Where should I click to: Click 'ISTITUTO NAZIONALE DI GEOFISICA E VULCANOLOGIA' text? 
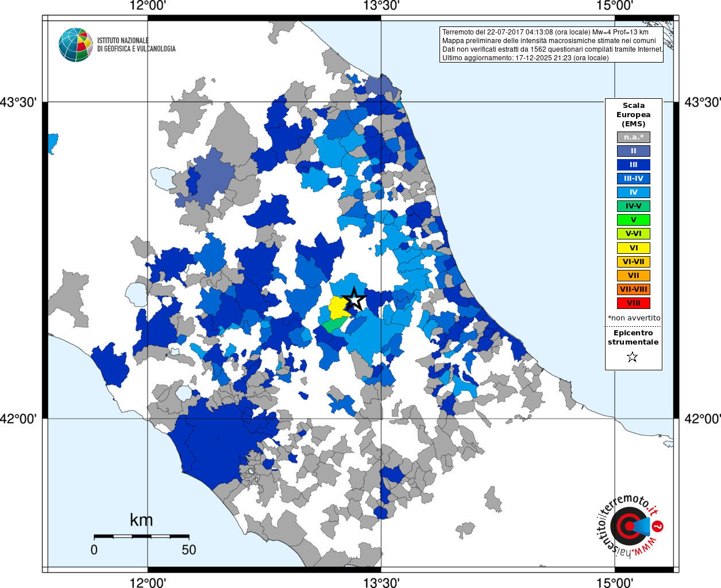point(136,45)
